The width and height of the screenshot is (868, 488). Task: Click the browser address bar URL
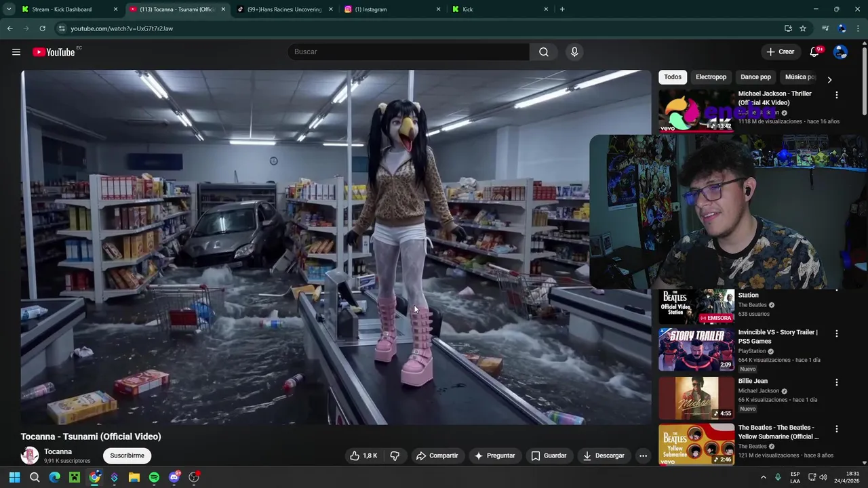click(122, 28)
